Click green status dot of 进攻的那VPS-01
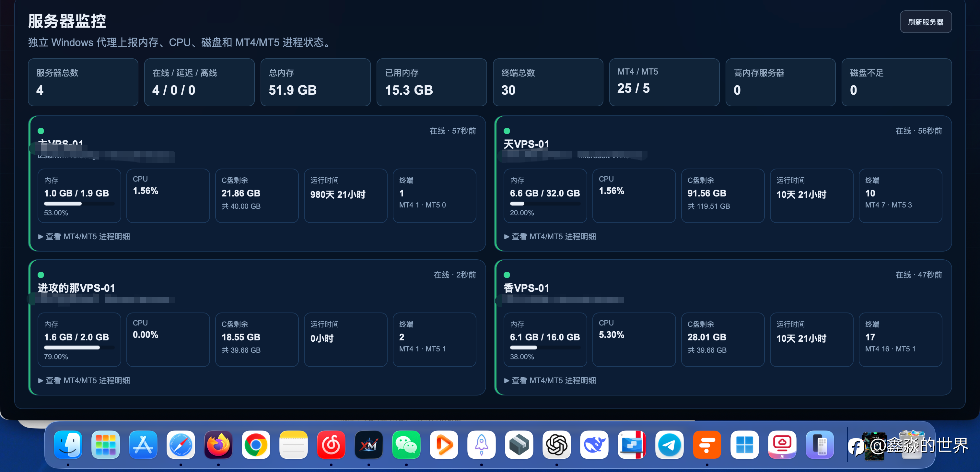Image resolution: width=980 pixels, height=472 pixels. tap(41, 275)
